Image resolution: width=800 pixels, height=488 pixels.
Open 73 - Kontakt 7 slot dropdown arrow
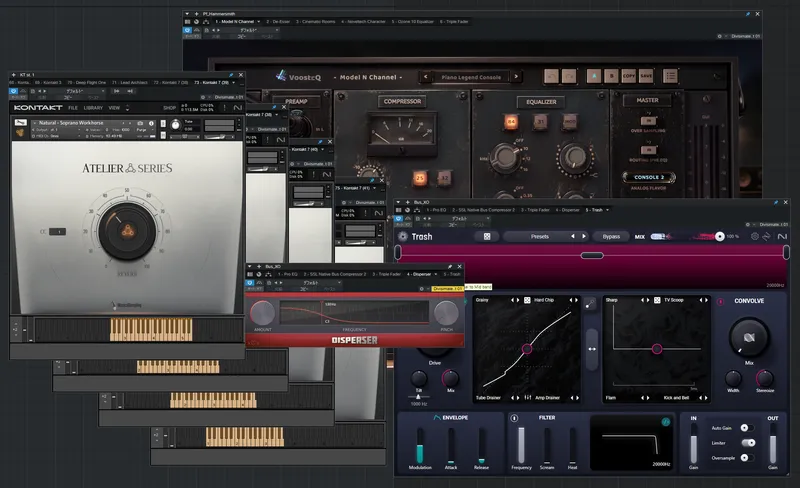pos(234,83)
